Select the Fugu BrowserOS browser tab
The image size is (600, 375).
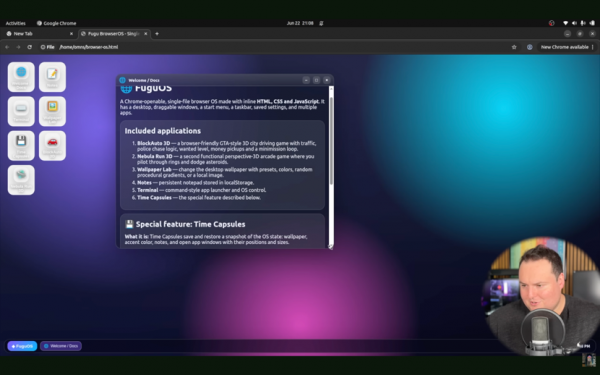tap(114, 34)
